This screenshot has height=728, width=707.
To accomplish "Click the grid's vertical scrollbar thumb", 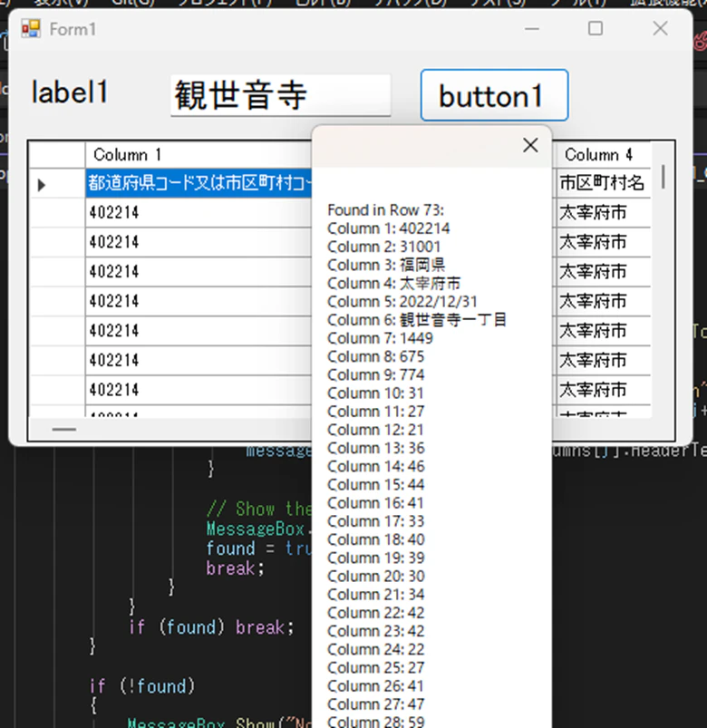I will tap(663, 177).
